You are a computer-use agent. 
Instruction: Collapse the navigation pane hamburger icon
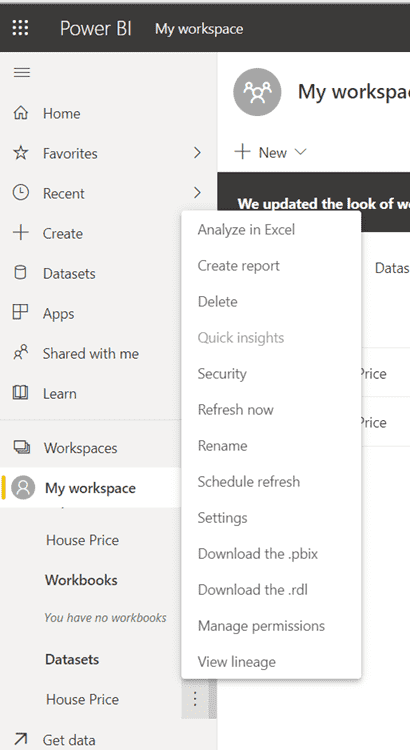coord(22,72)
